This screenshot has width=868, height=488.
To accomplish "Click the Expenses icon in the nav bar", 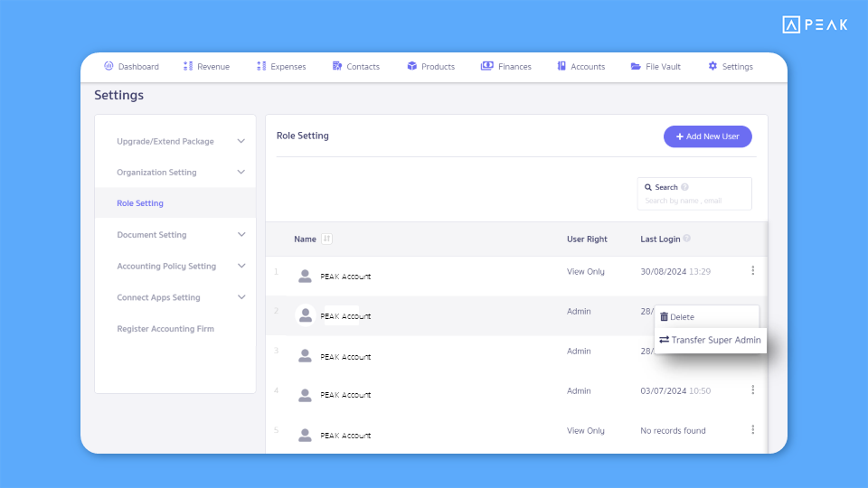I will point(261,66).
